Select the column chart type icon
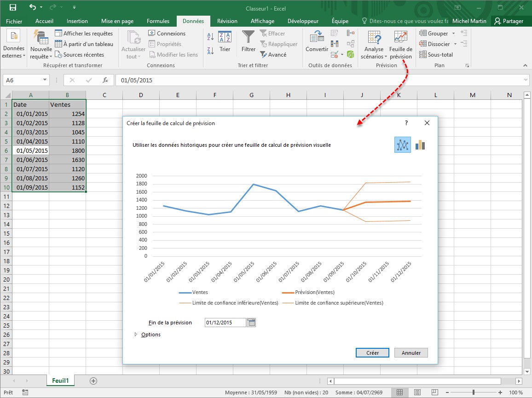This screenshot has height=398, width=532. click(x=420, y=145)
